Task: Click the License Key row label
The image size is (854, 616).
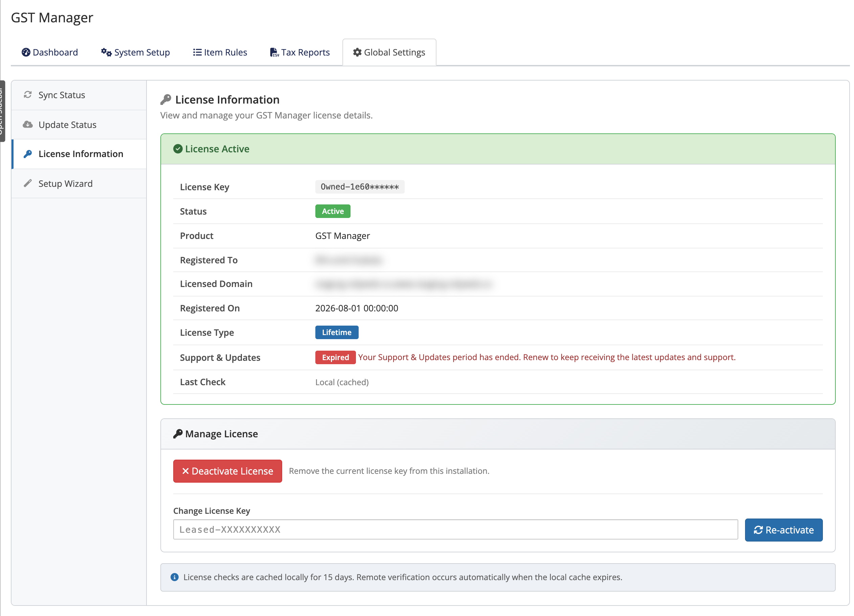Action: click(204, 187)
